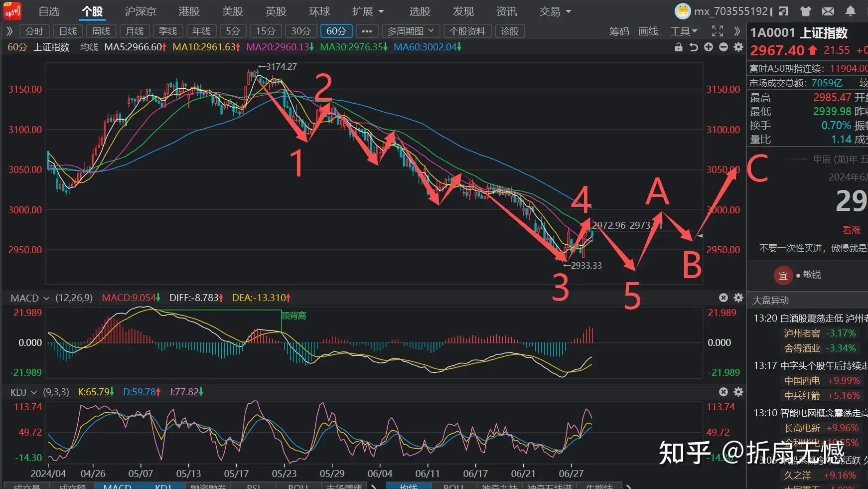The width and height of the screenshot is (868, 489).
Task: Zoom out with the minus icon
Action: (x=723, y=47)
